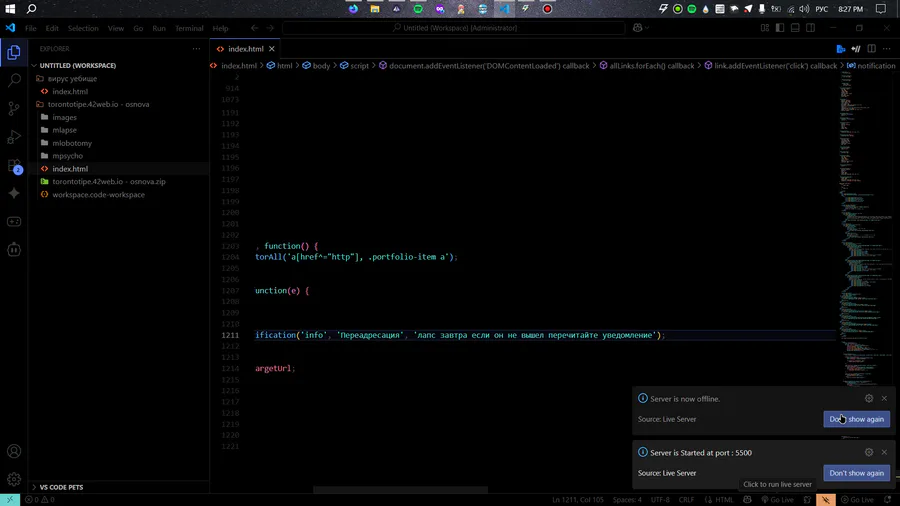Select the index.html editor tab
This screenshot has height=506, width=900.
pyautogui.click(x=246, y=49)
